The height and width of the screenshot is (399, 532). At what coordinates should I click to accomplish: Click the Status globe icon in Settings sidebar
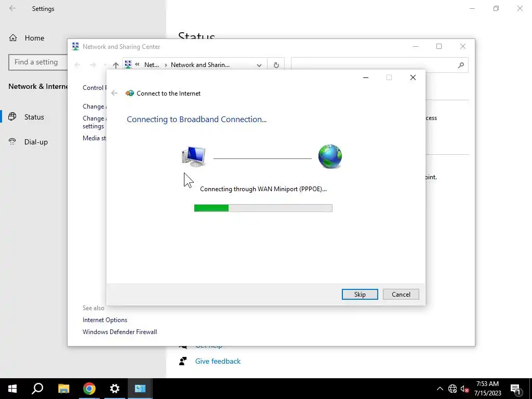pyautogui.click(x=12, y=116)
